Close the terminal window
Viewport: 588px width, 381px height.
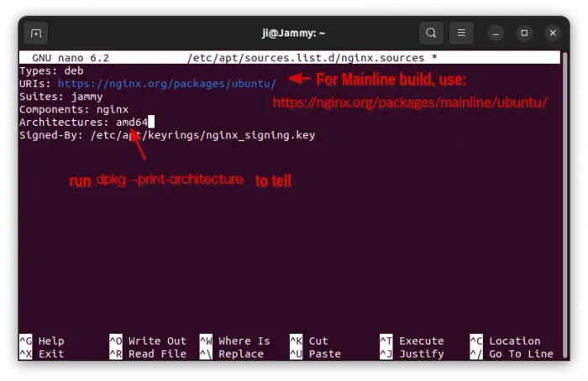pyautogui.click(x=552, y=34)
